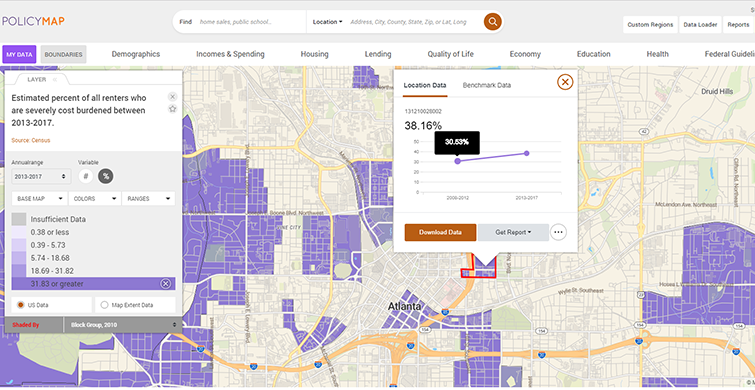The image size is (755, 390).
Task: Switch variable to number (#) icon
Action: 86,176
